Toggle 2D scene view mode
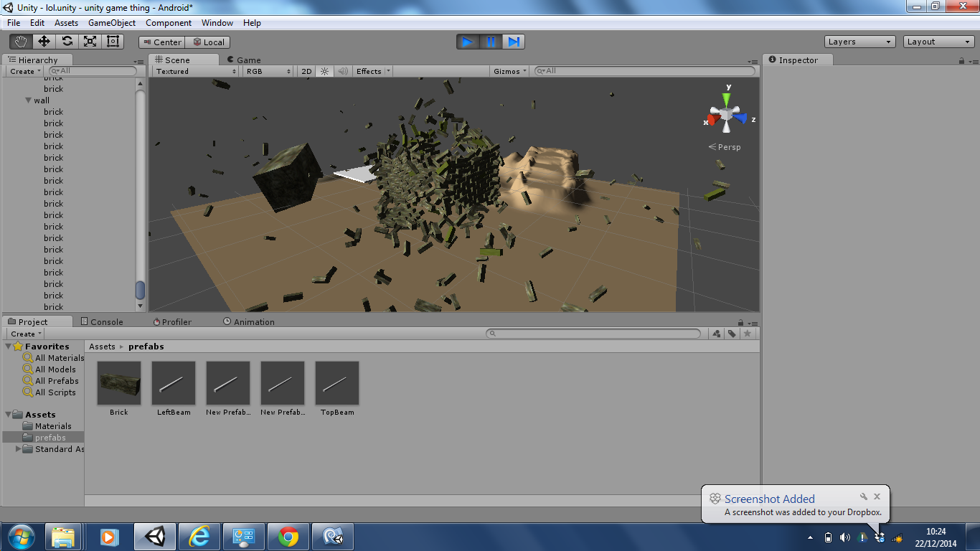The width and height of the screenshot is (980, 551). pos(306,71)
